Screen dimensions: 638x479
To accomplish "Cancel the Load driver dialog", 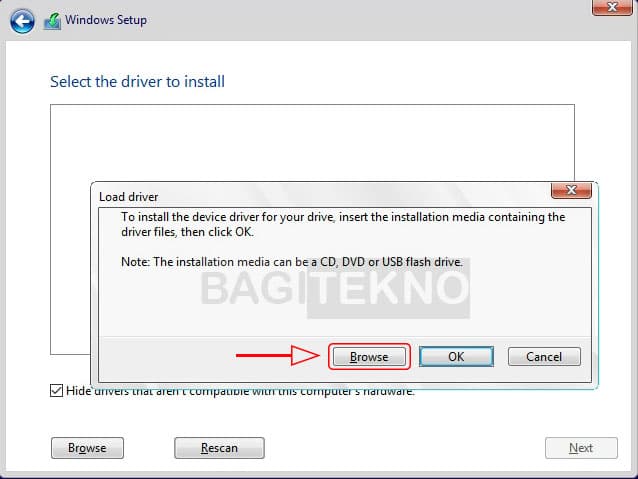I will click(544, 357).
